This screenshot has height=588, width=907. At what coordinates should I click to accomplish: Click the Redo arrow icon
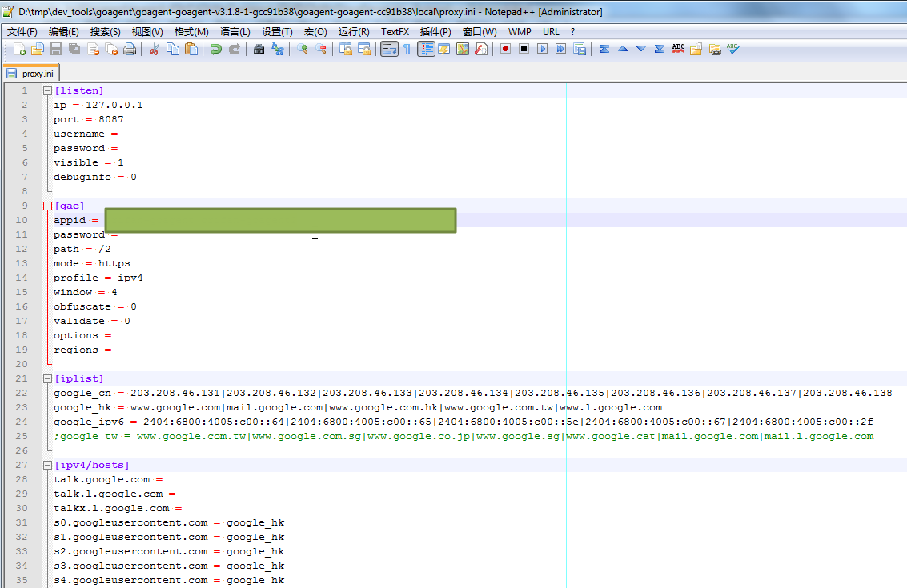[235, 49]
